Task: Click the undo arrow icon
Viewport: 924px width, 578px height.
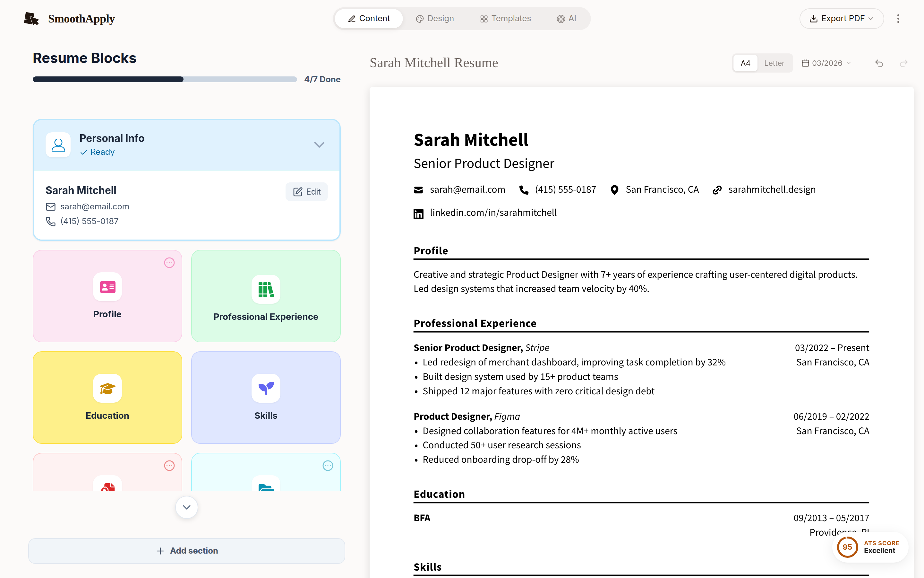Action: 879,63
